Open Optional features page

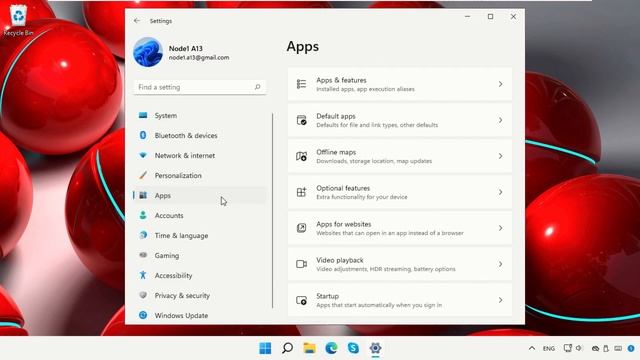(x=400, y=192)
